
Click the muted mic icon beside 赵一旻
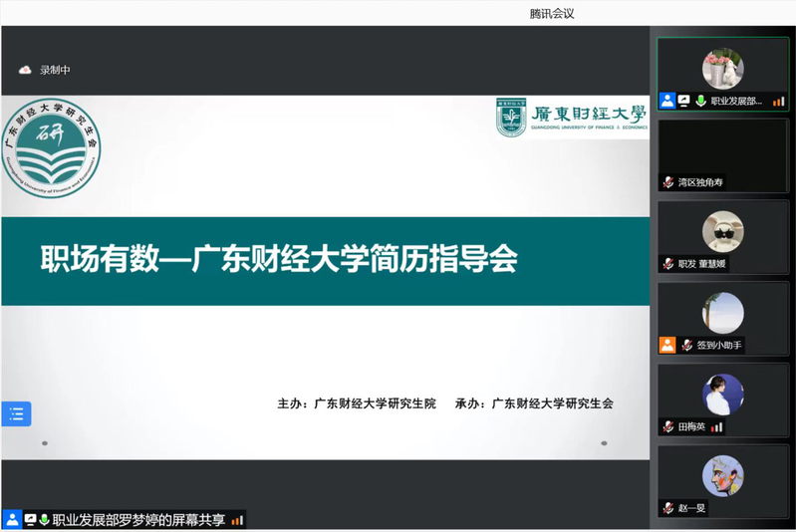[x=668, y=508]
